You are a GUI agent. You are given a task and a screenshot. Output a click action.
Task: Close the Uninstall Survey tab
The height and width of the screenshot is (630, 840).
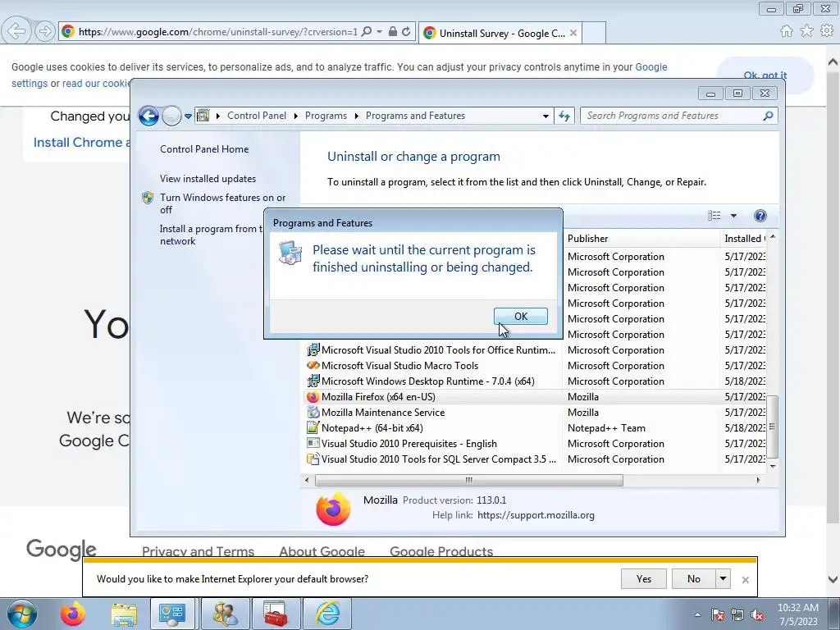[573, 33]
